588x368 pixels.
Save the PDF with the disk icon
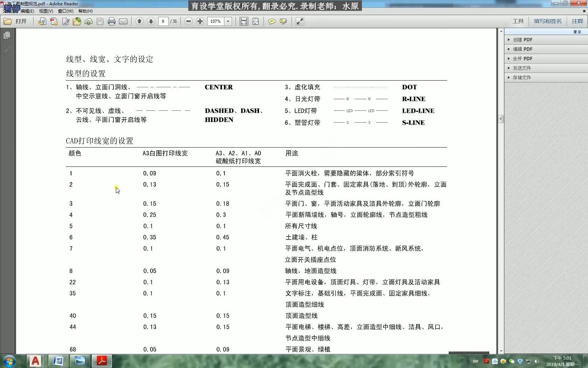100,21
